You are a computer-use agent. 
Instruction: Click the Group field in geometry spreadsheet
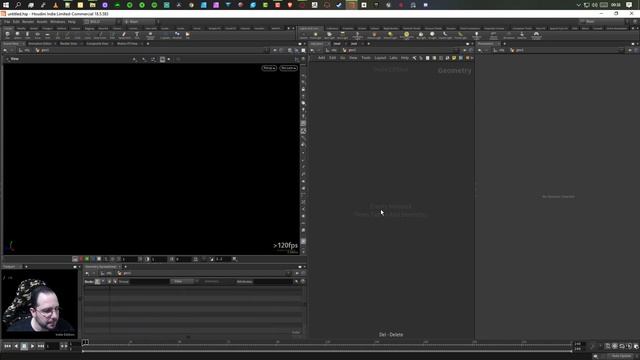click(149, 281)
